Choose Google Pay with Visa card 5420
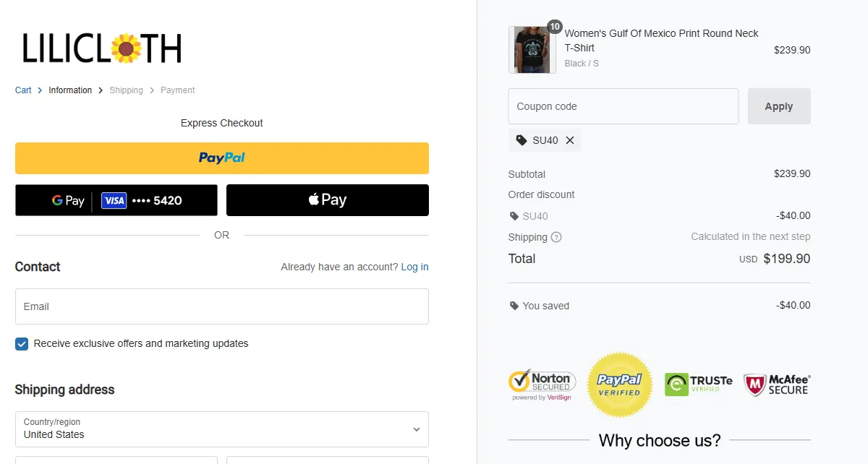This screenshot has width=868, height=464. click(x=116, y=199)
